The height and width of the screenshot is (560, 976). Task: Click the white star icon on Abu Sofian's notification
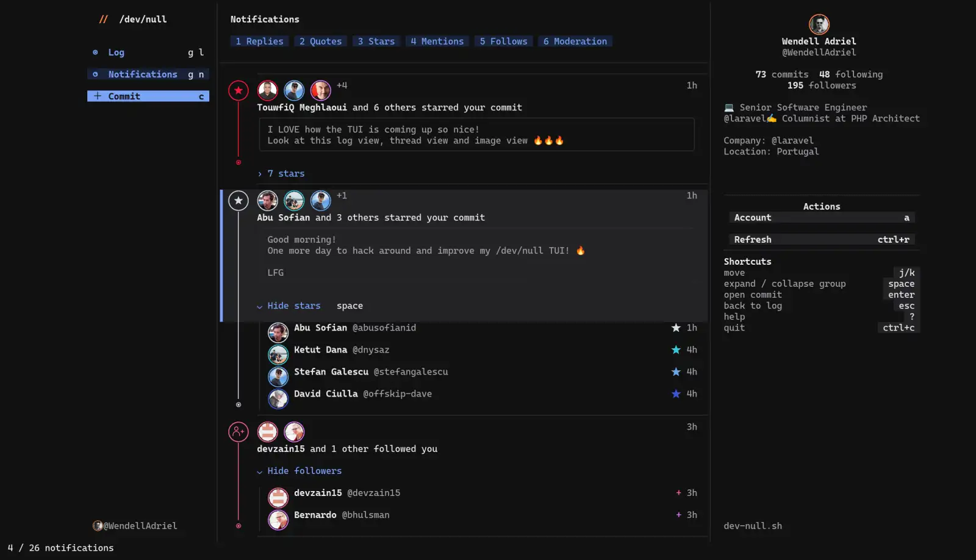point(239,201)
